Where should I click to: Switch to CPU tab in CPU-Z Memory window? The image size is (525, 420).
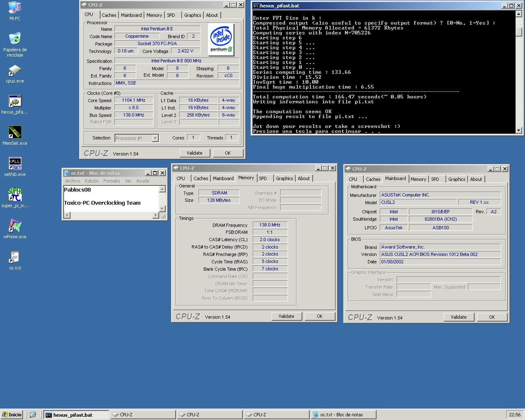(181, 178)
